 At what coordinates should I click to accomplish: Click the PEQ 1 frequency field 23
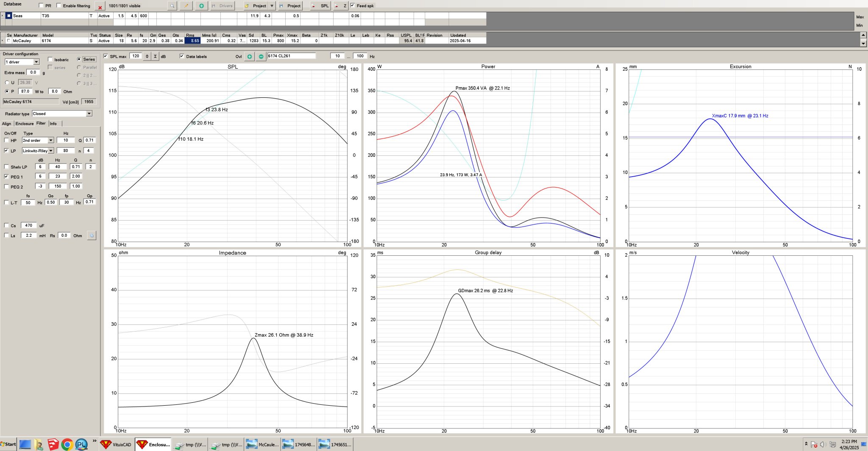pos(58,176)
